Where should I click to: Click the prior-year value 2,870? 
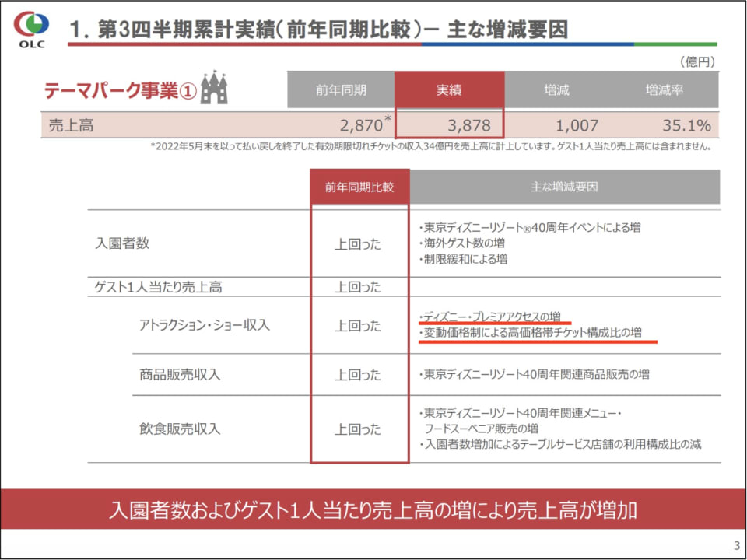coord(361,125)
